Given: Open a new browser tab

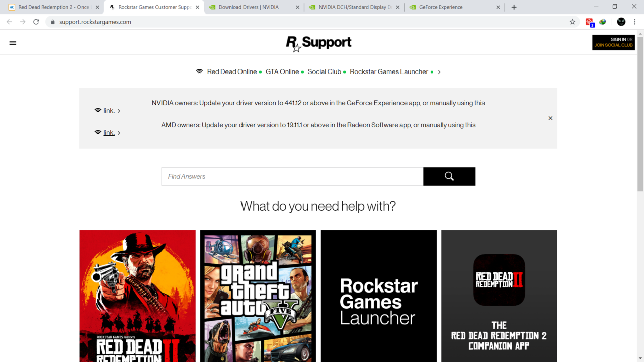Looking at the screenshot, I should [514, 7].
